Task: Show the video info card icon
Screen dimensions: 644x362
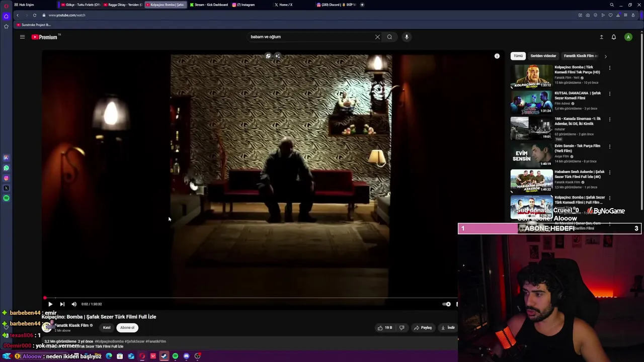Action: coord(497,56)
